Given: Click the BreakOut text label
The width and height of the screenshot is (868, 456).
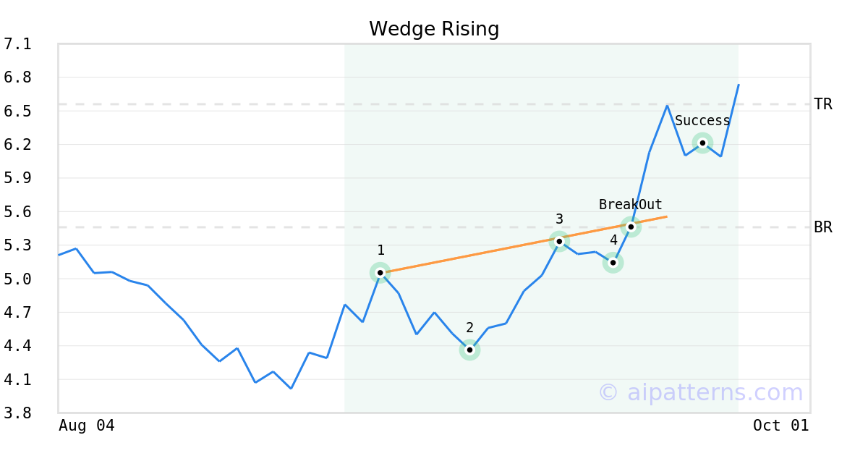Looking at the screenshot, I should [x=630, y=205].
